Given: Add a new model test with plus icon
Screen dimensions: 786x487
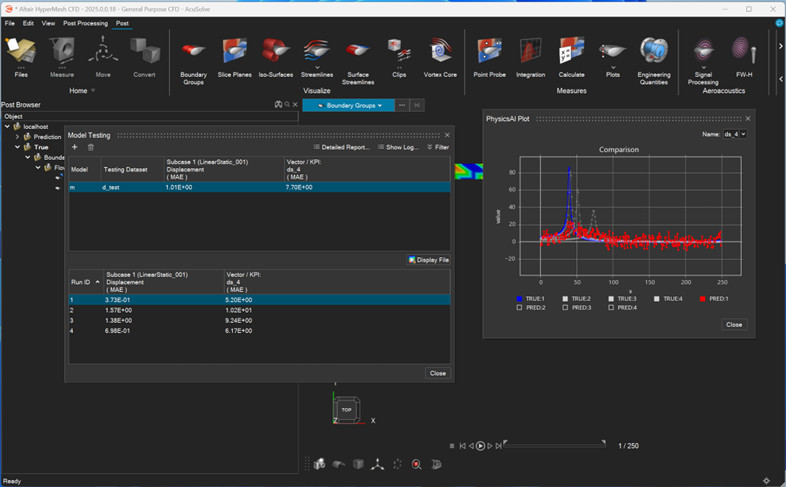Looking at the screenshot, I should tap(74, 147).
